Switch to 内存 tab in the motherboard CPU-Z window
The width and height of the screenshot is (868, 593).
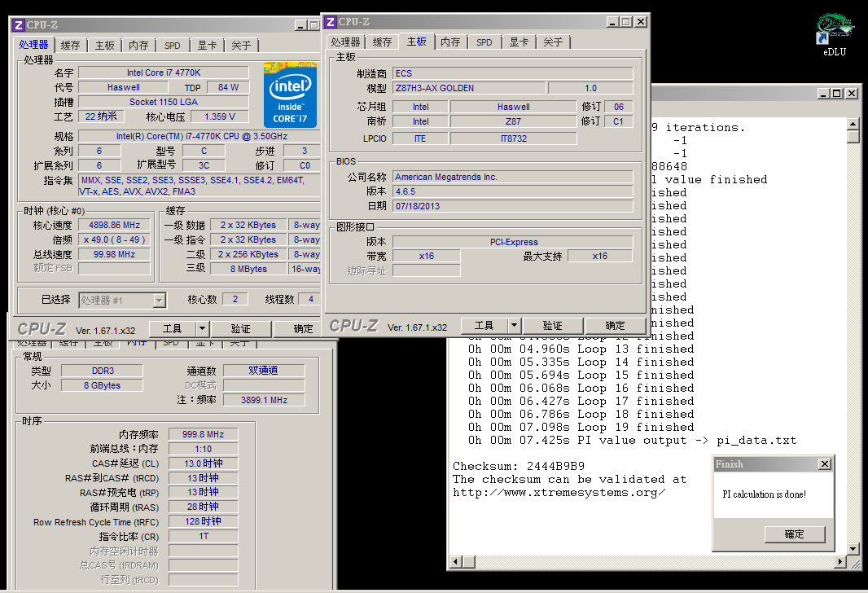pos(450,42)
